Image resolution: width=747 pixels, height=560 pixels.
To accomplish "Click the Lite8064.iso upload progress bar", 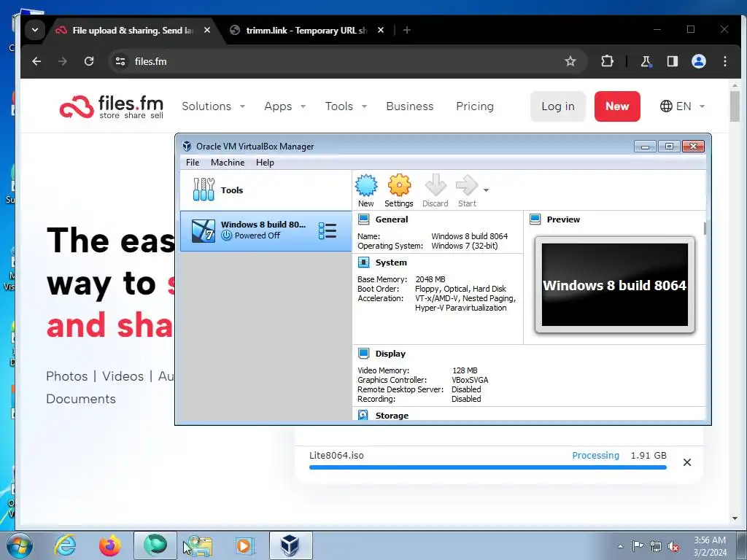I will tap(487, 467).
